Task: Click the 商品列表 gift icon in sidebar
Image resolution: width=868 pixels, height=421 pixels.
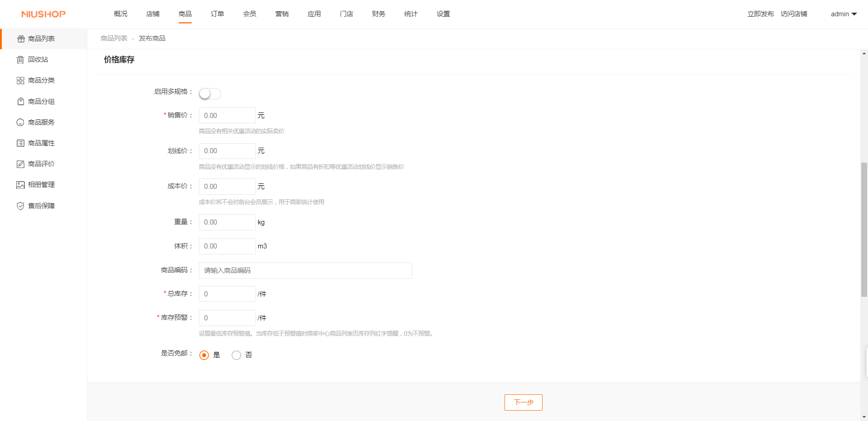Action: point(21,39)
